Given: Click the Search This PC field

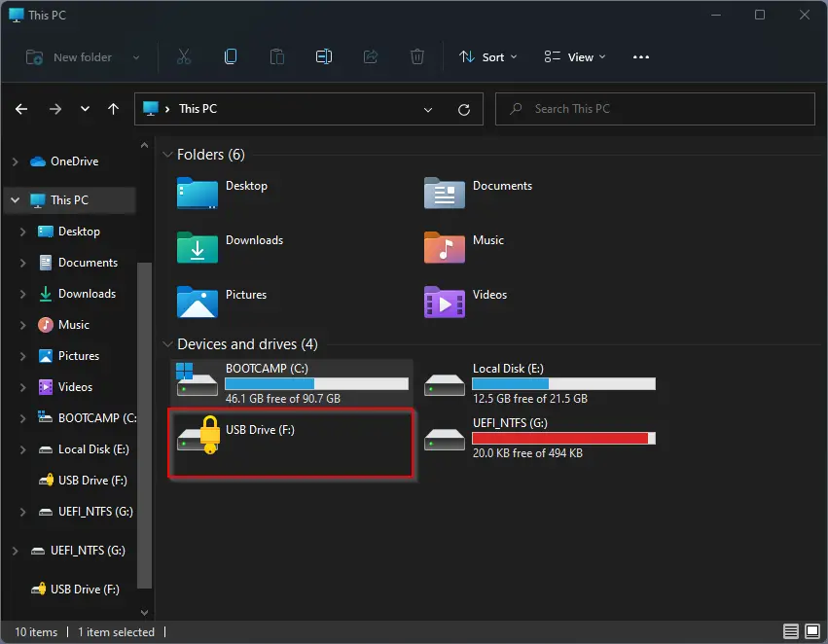Looking at the screenshot, I should click(x=655, y=109).
